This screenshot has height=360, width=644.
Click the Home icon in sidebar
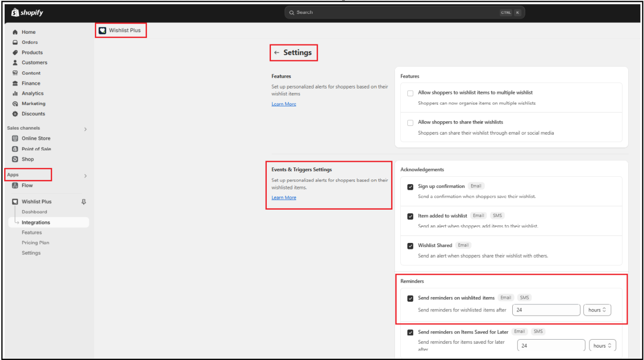(x=15, y=32)
